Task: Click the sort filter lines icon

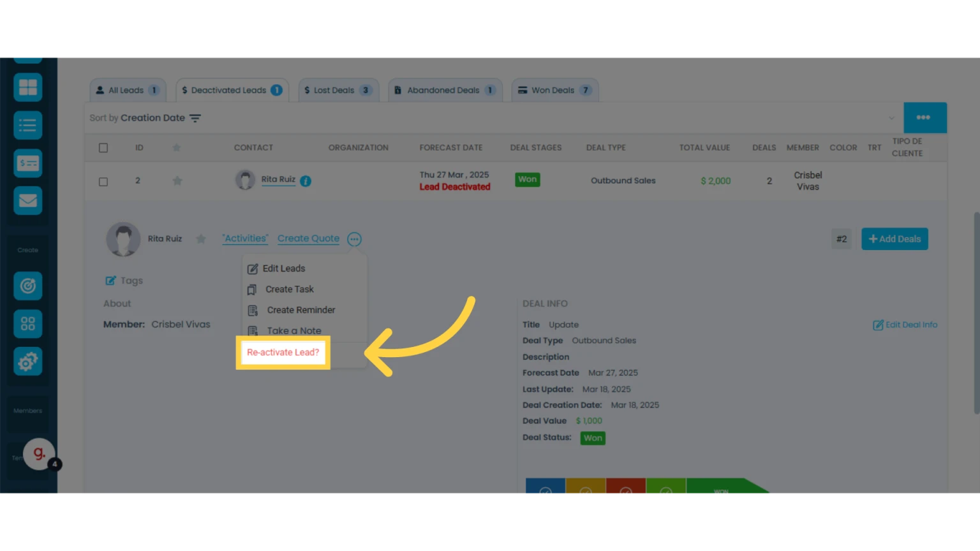Action: pyautogui.click(x=195, y=118)
